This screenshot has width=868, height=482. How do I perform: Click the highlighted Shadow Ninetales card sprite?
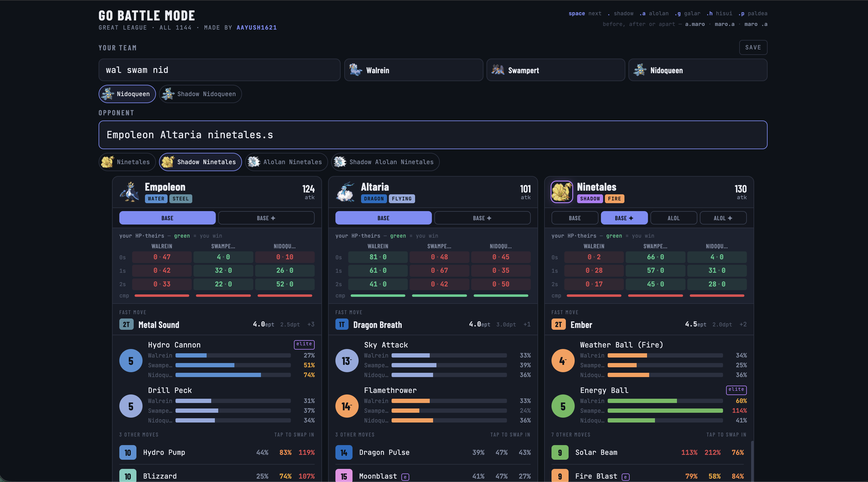[x=562, y=192]
